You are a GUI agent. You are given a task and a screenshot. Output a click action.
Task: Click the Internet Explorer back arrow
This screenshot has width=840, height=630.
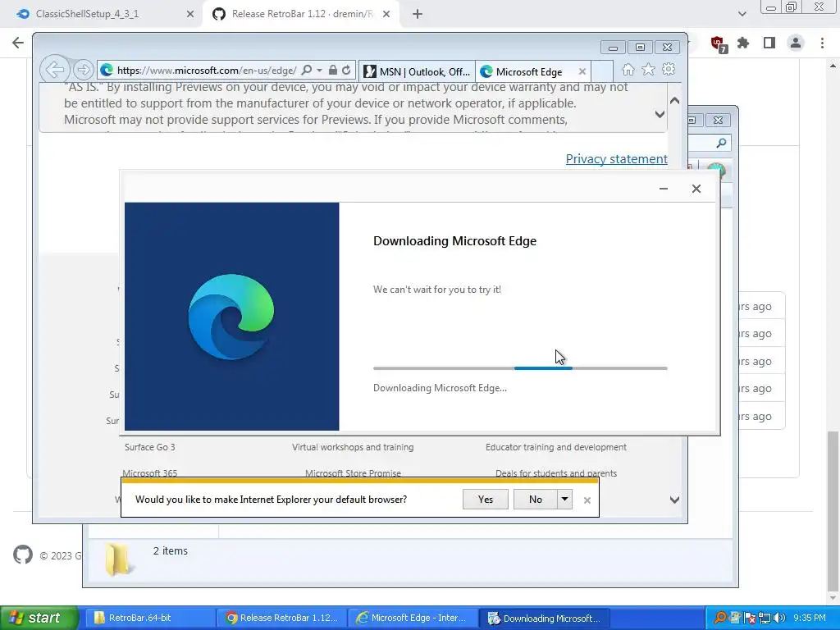point(54,70)
